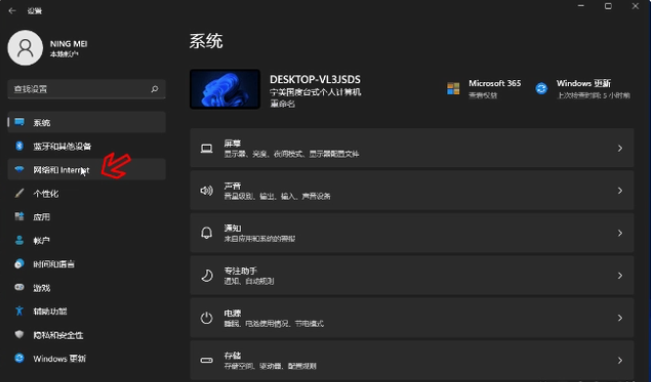Expand the 电源 settings chevron
This screenshot has width=651, height=382.
point(620,318)
